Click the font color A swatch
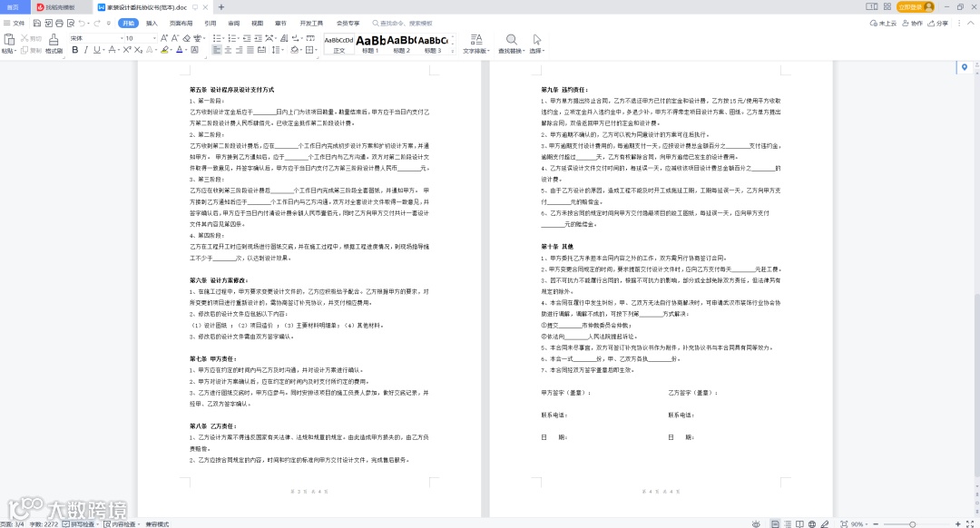Viewport: 980px width, 528px height. 180,50
